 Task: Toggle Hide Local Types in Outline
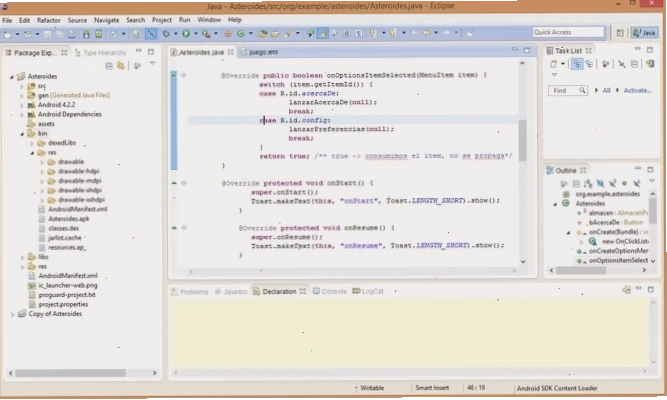click(x=636, y=183)
